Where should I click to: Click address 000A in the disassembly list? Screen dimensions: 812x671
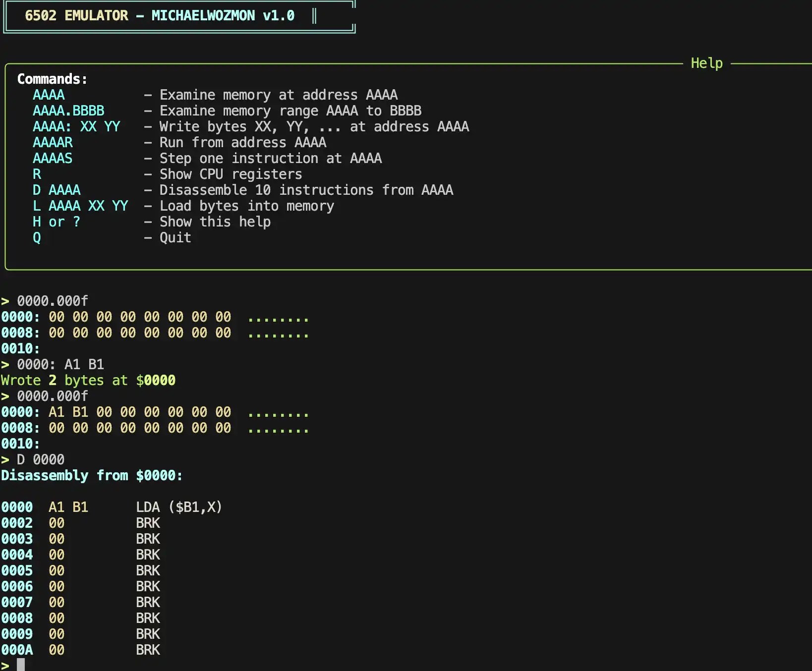[17, 650]
